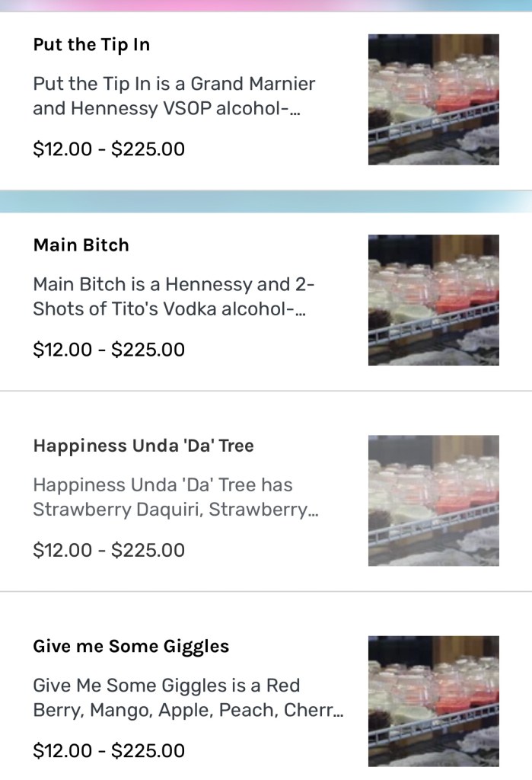Expand the Red Berry, Mango, Apple description
532x780 pixels.
[x=188, y=697]
